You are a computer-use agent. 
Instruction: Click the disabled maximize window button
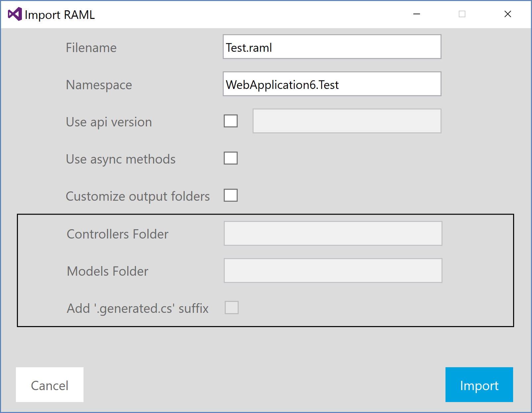pos(462,14)
